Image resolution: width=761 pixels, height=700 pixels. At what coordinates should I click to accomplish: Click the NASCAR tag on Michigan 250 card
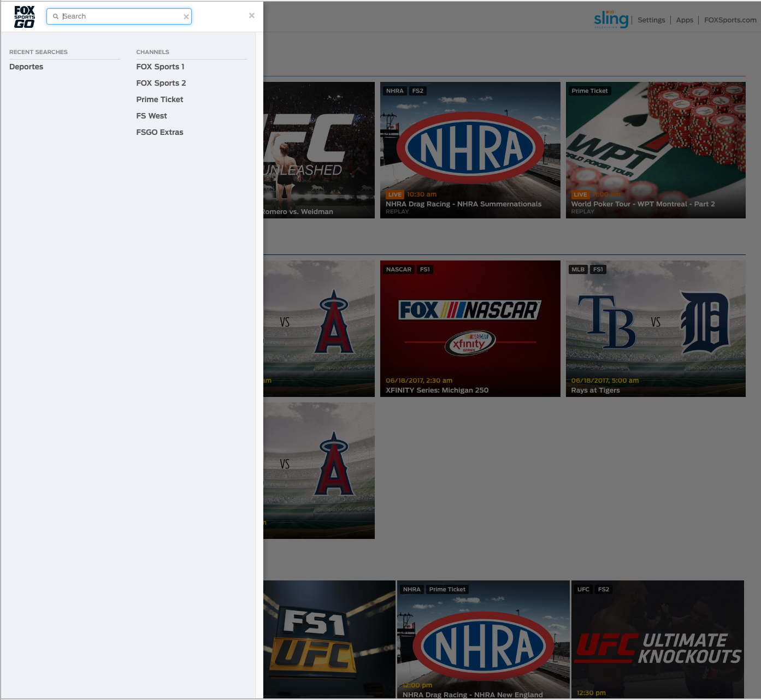point(399,270)
